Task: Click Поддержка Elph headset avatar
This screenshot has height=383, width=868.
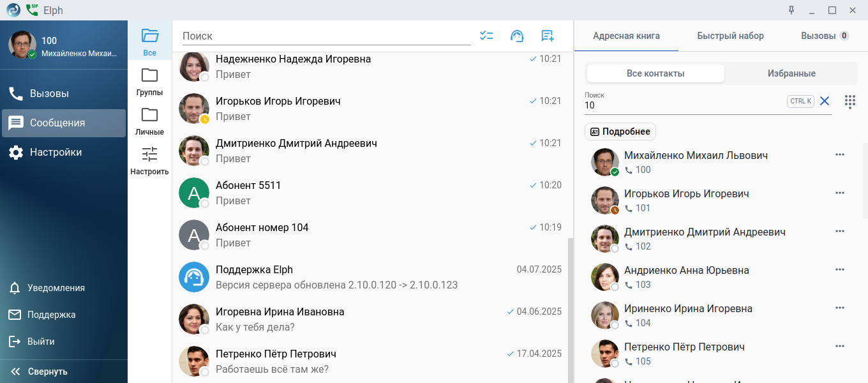Action: (x=194, y=277)
